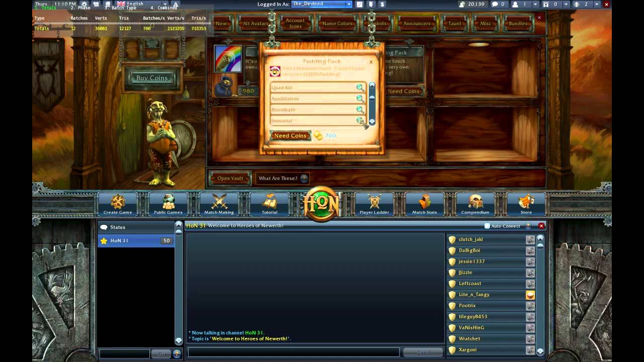Open Public Games list

(x=168, y=204)
